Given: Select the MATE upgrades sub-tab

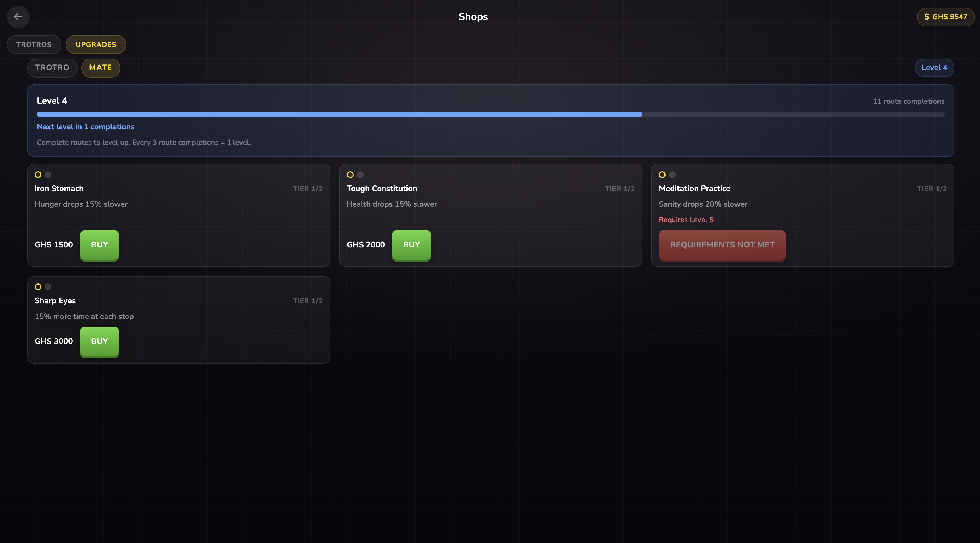Looking at the screenshot, I should click(101, 68).
